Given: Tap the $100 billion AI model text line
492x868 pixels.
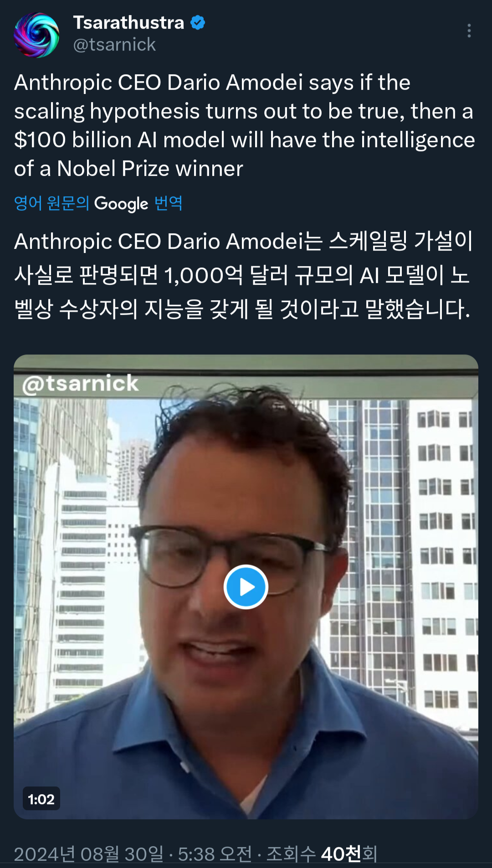Looking at the screenshot, I should 245,140.
